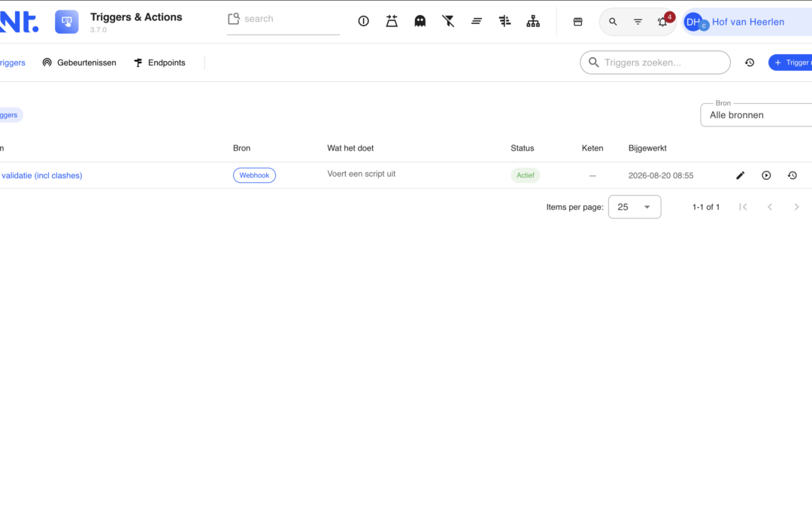This screenshot has width=812, height=508.
Task: Click the Wat het doet column header
Action: pyautogui.click(x=350, y=148)
